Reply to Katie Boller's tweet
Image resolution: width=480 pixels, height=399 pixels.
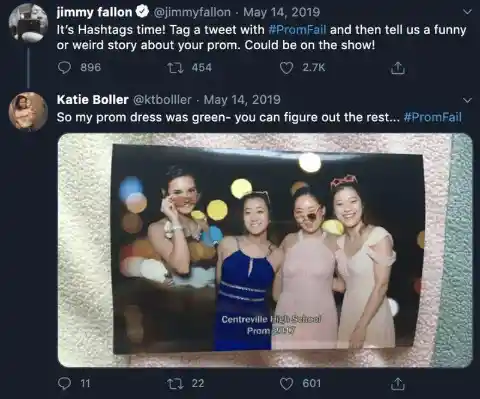click(x=64, y=383)
